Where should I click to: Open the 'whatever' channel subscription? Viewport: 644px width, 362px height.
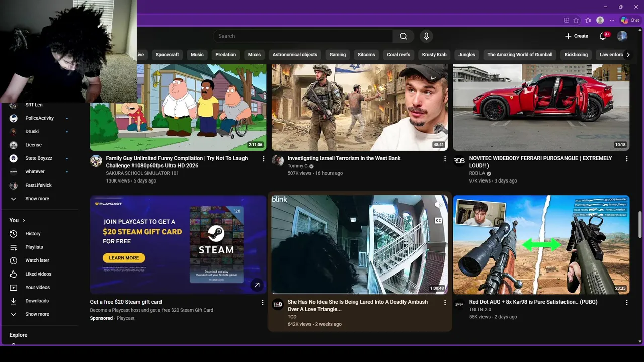[35, 172]
